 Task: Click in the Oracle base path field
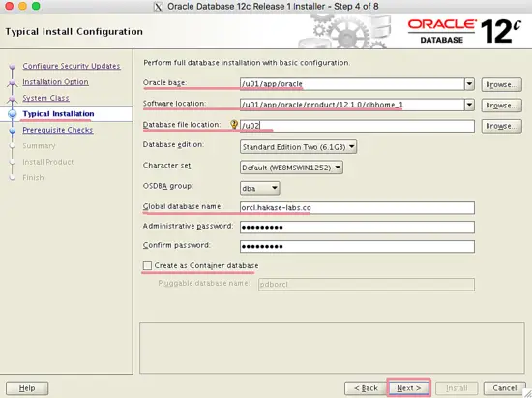[352, 84]
